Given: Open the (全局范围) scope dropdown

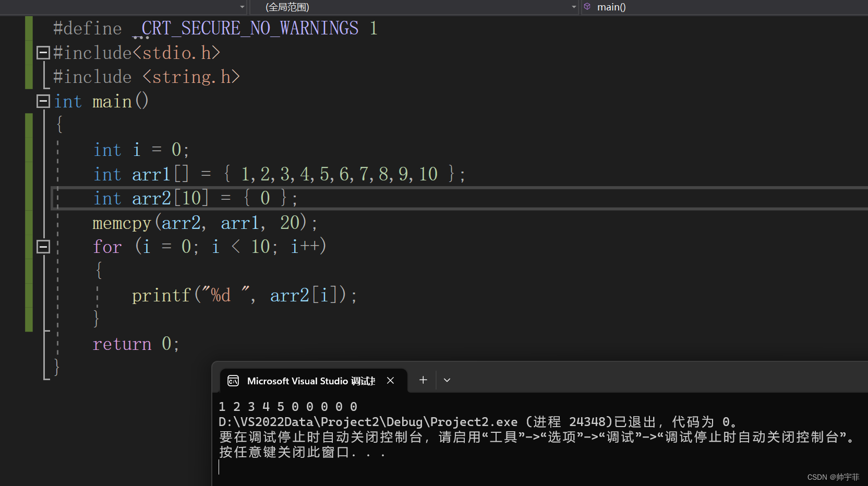Looking at the screenshot, I should click(x=573, y=7).
